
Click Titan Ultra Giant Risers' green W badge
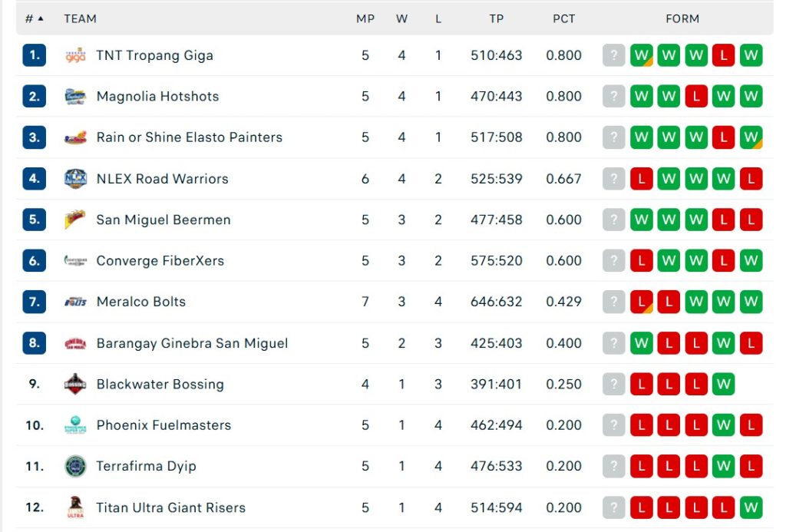[x=751, y=507]
